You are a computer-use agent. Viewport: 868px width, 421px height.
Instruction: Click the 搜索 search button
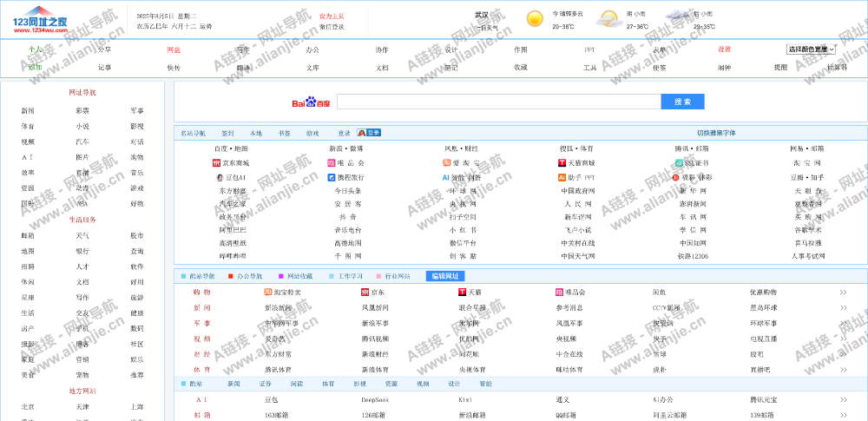tap(682, 102)
